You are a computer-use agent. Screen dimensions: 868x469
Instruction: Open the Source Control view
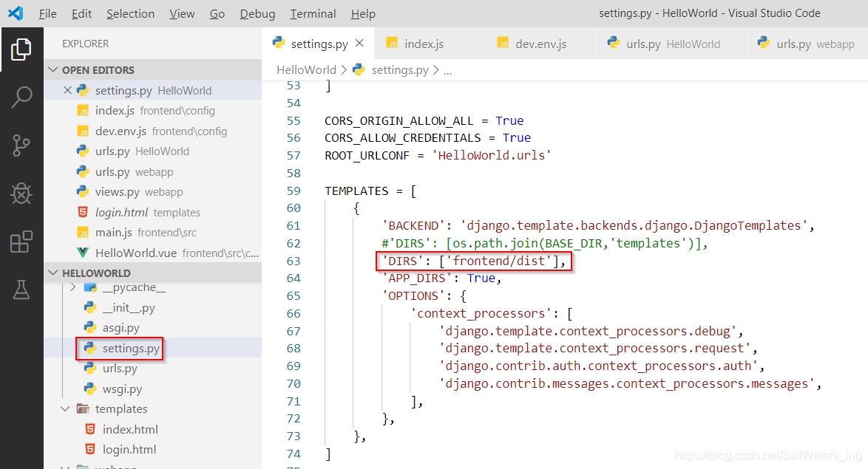pos(21,146)
